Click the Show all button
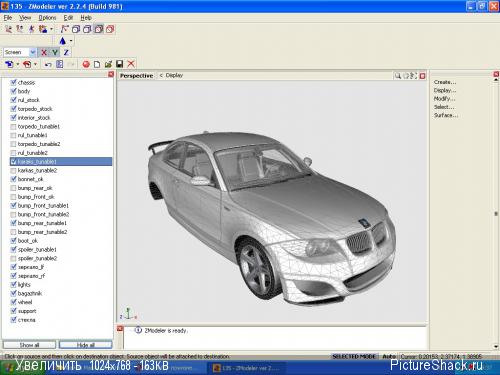The height and width of the screenshot is (375, 500). (x=29, y=345)
